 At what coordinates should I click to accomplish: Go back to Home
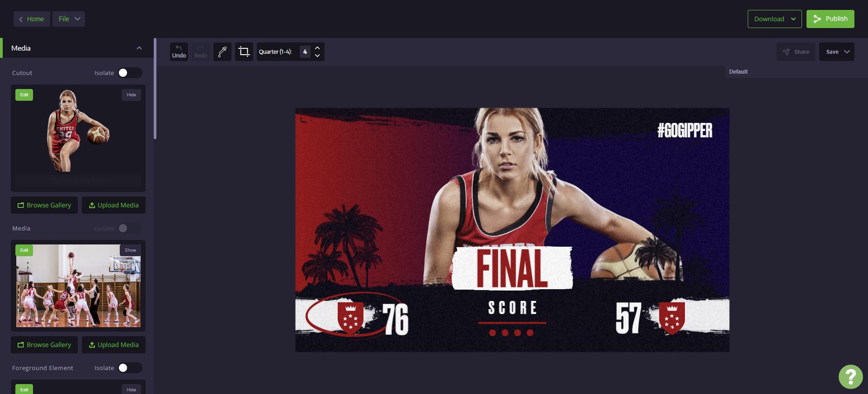[32, 19]
